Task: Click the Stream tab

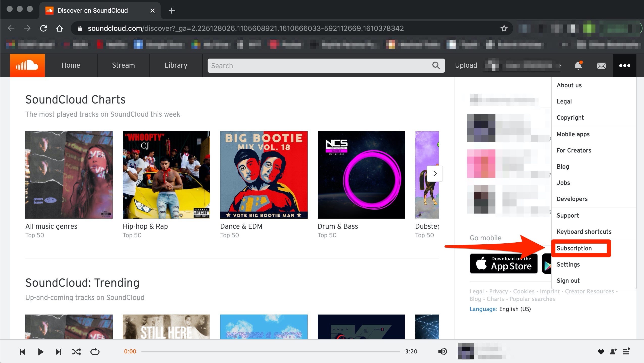Action: pyautogui.click(x=123, y=65)
